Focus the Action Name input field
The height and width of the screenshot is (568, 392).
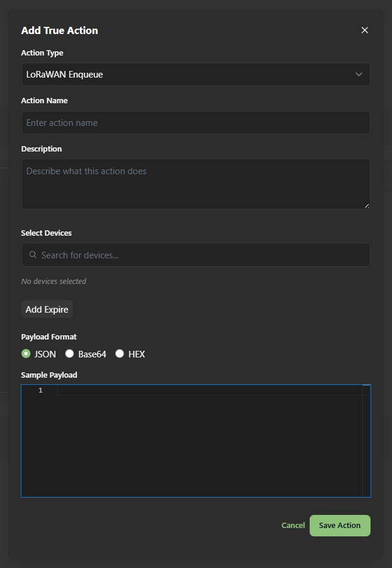pyautogui.click(x=196, y=122)
